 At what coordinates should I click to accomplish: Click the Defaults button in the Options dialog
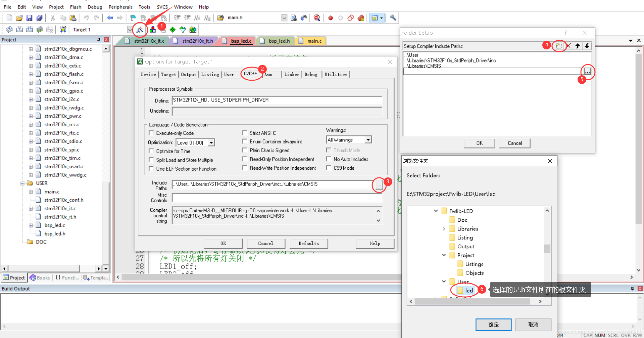tap(309, 243)
